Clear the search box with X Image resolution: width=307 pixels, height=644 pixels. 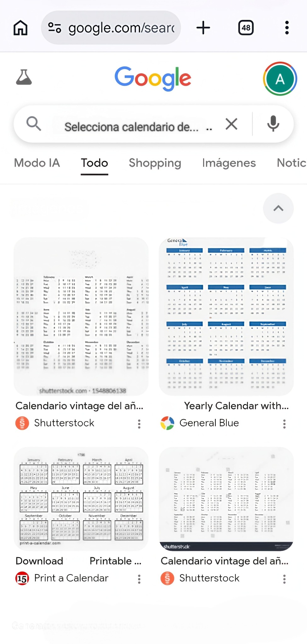tap(231, 124)
